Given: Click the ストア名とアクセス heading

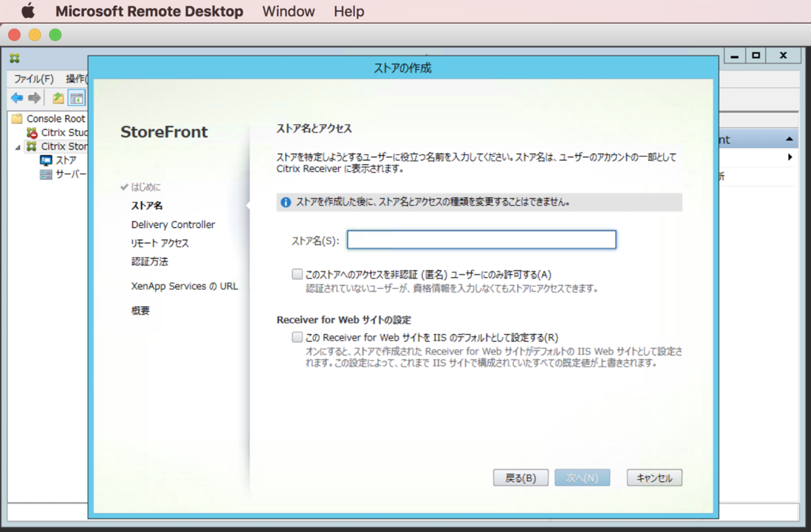Looking at the screenshot, I should (314, 129).
